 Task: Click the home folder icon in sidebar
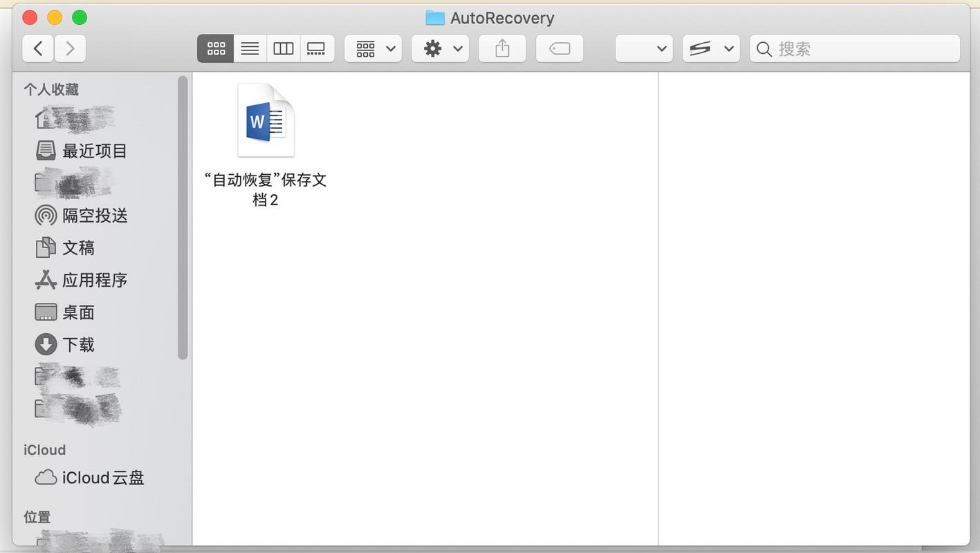click(44, 120)
